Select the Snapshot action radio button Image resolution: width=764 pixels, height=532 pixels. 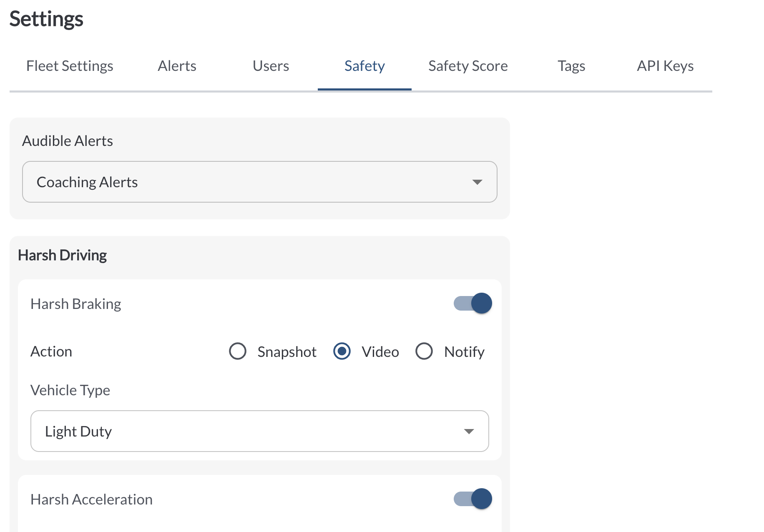click(x=238, y=351)
